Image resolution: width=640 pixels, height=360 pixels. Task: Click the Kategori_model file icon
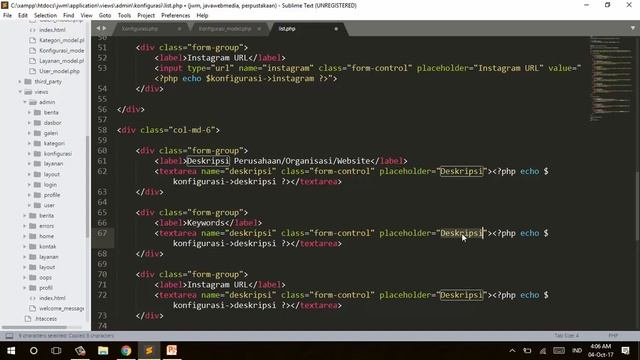coord(33,40)
